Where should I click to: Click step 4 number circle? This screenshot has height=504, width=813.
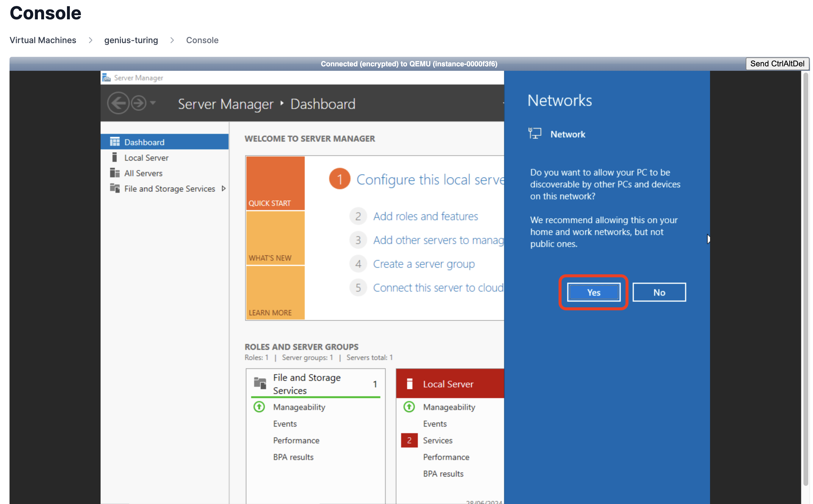click(358, 264)
